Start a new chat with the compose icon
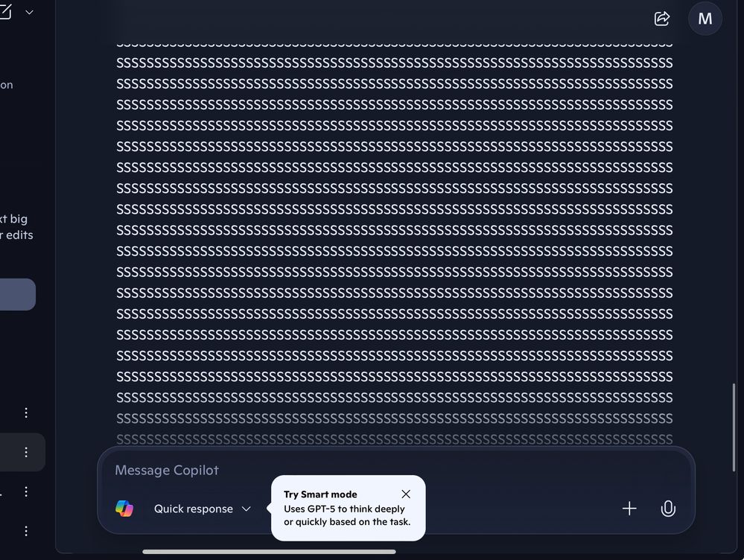Image resolution: width=744 pixels, height=560 pixels. point(4,12)
